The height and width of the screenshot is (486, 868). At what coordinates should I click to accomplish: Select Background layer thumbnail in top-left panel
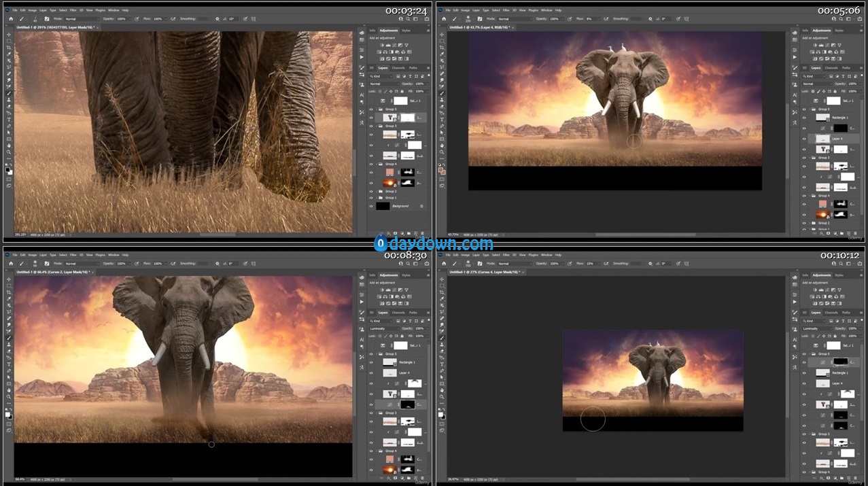pyautogui.click(x=383, y=206)
